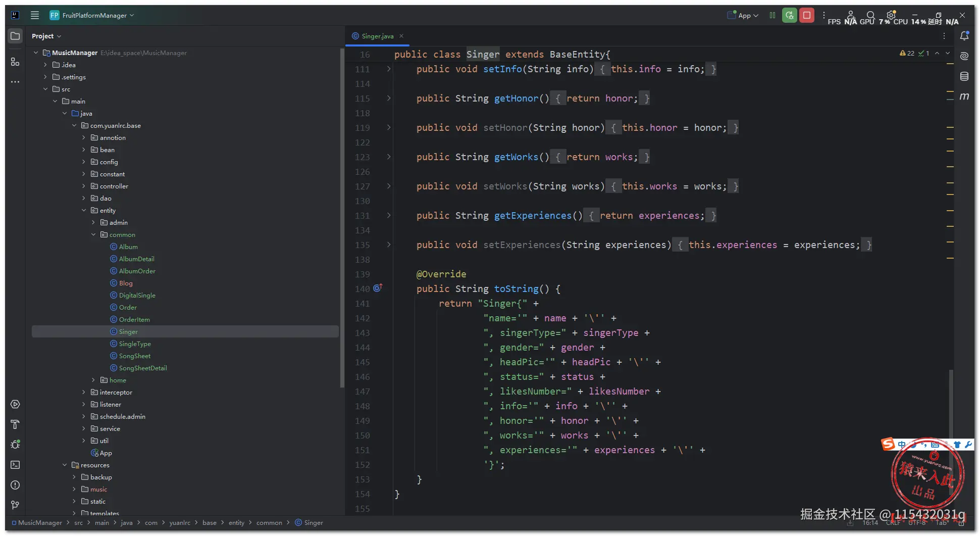Open the FruitPlatformManager project dropdown
The image size is (980, 536).
pyautogui.click(x=92, y=15)
